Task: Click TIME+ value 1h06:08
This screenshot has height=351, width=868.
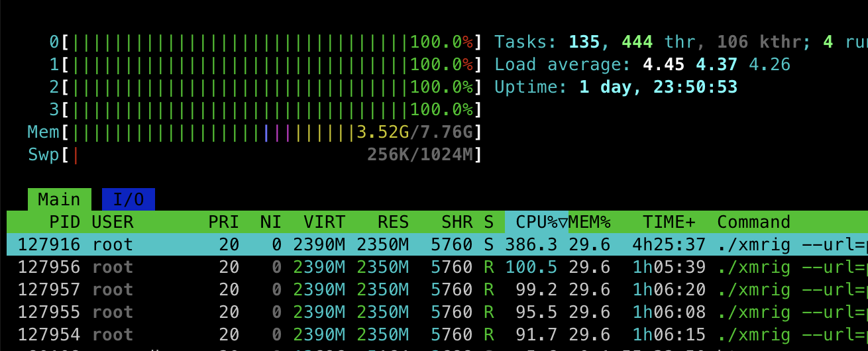Action: point(669,312)
